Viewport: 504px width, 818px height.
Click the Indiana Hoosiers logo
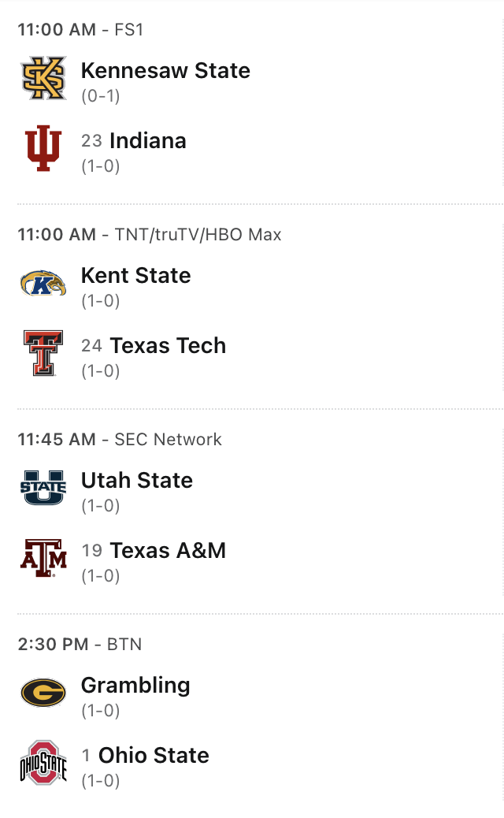(x=43, y=148)
